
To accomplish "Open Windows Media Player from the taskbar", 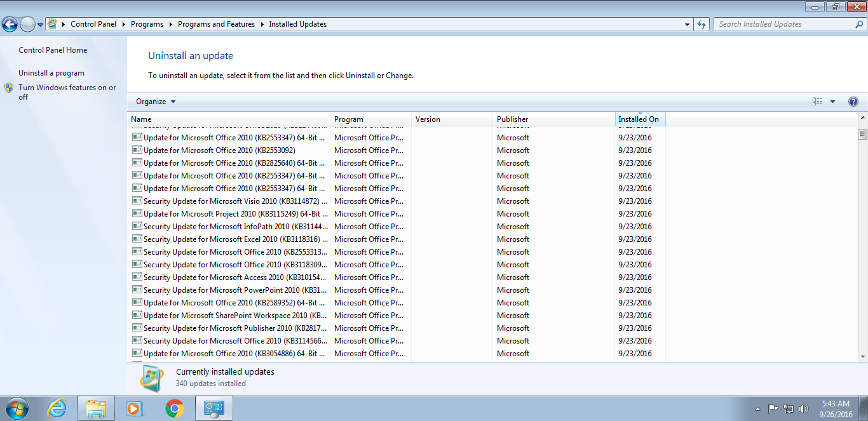I will pyautogui.click(x=135, y=408).
